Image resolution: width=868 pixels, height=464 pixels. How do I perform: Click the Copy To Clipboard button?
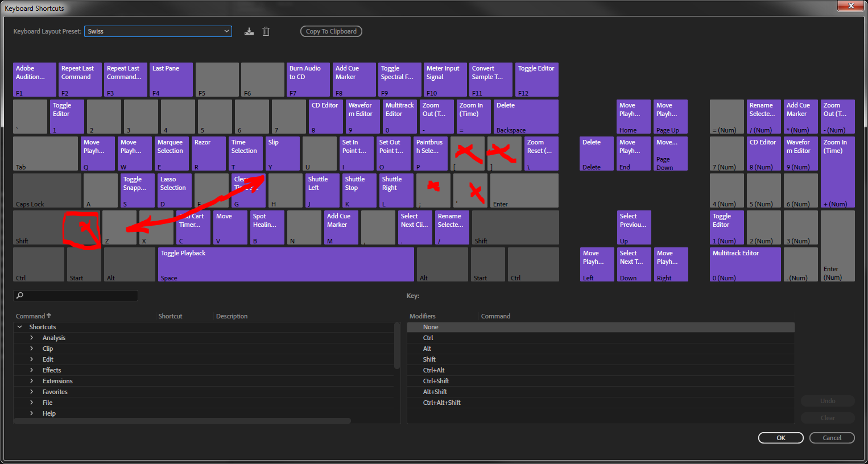pos(331,31)
